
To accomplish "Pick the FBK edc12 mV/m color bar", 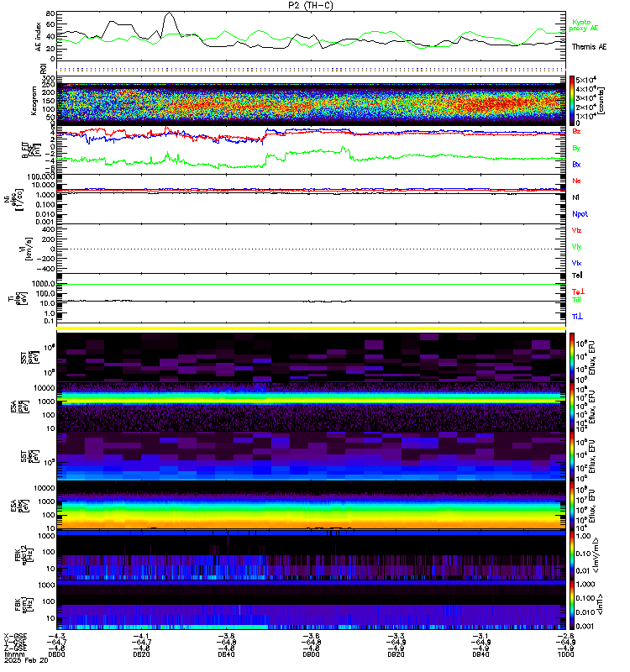I will 572,555.
